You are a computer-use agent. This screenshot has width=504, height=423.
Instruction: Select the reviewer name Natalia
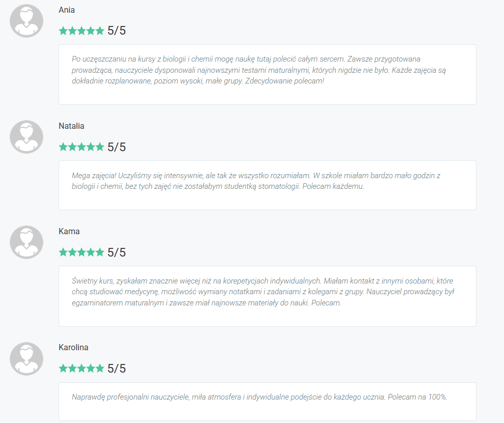(71, 126)
